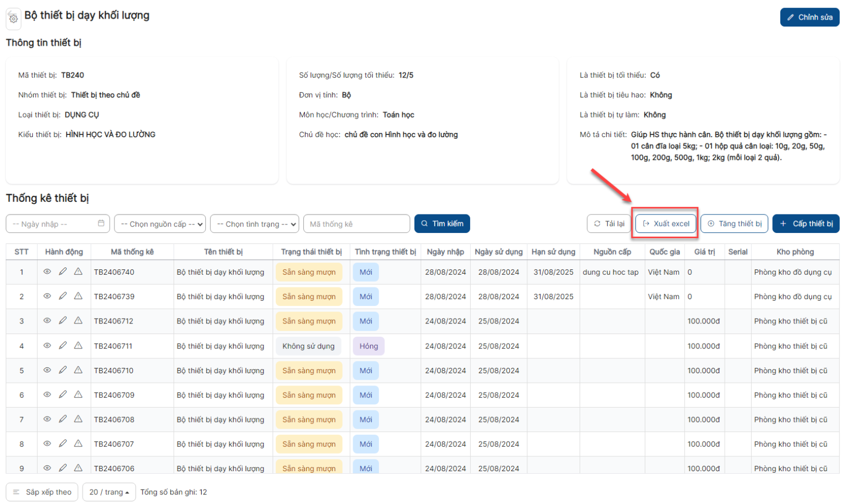Image resolution: width=847 pixels, height=504 pixels.
Task: Expand the Chọn tình trạng dropdown
Action: click(255, 224)
